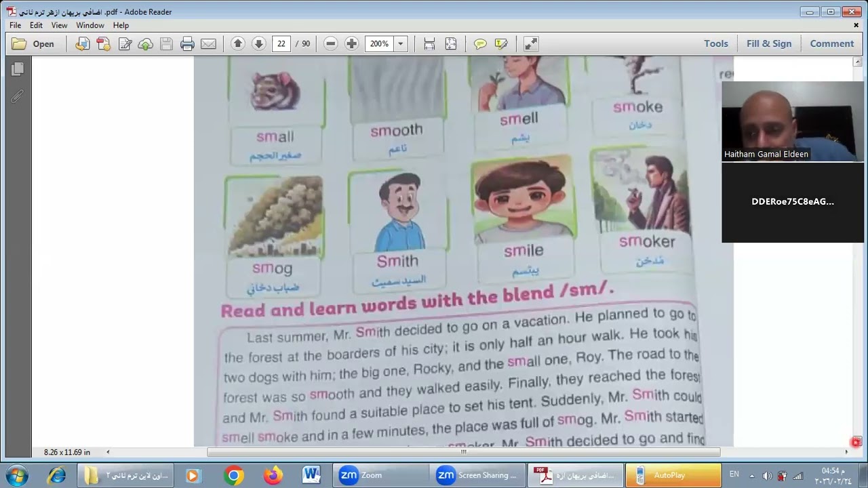Viewport: 868px width, 488px height.
Task: Open the Comment pane
Action: (832, 43)
